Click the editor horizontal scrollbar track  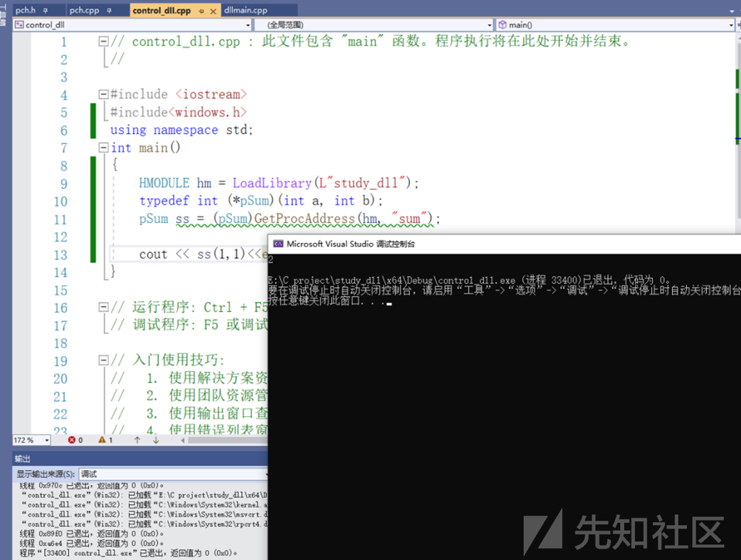(227, 440)
